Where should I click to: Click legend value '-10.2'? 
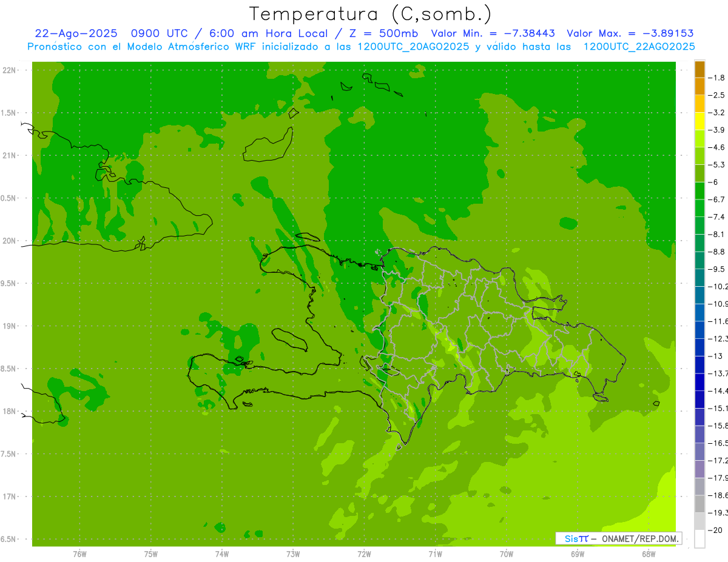tap(718, 286)
